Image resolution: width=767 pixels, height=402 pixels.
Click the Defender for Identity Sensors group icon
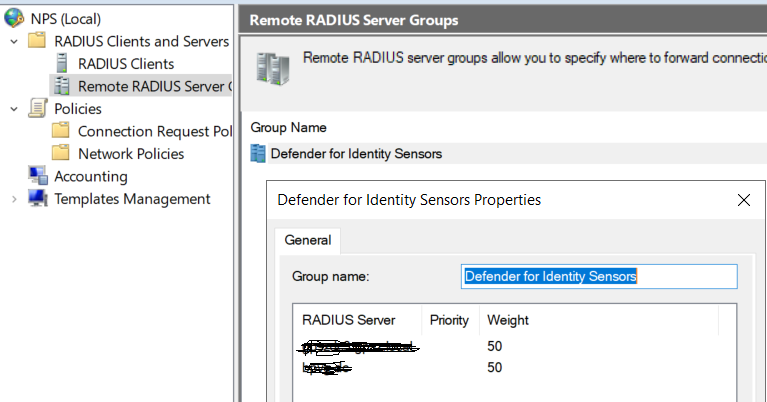click(x=258, y=153)
